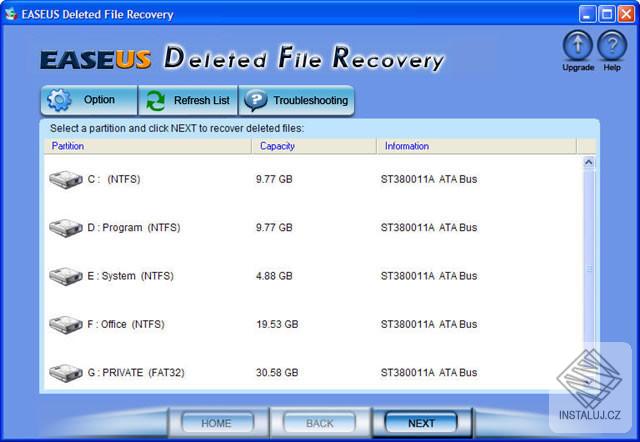Select the "D : Program (NTFS)" label

[x=134, y=227]
